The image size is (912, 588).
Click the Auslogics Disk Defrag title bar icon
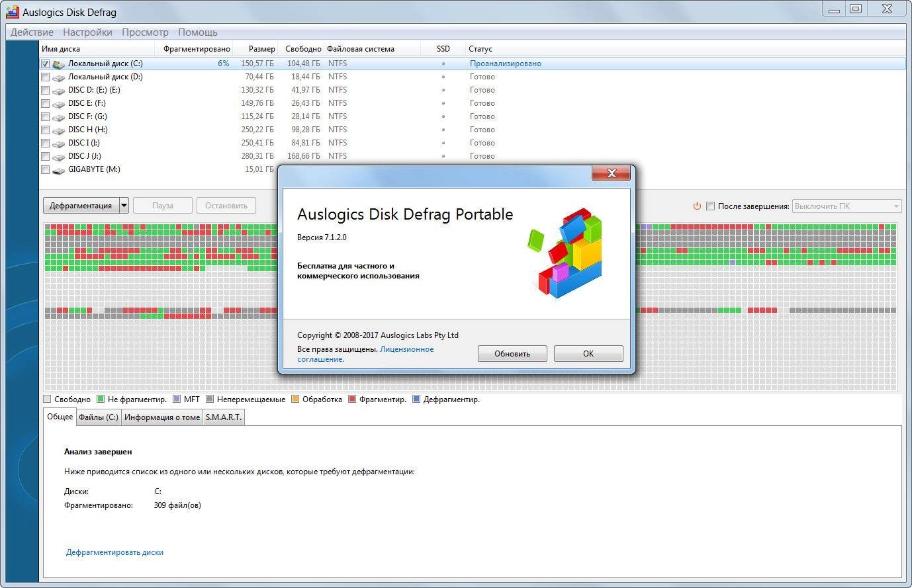pyautogui.click(x=11, y=12)
